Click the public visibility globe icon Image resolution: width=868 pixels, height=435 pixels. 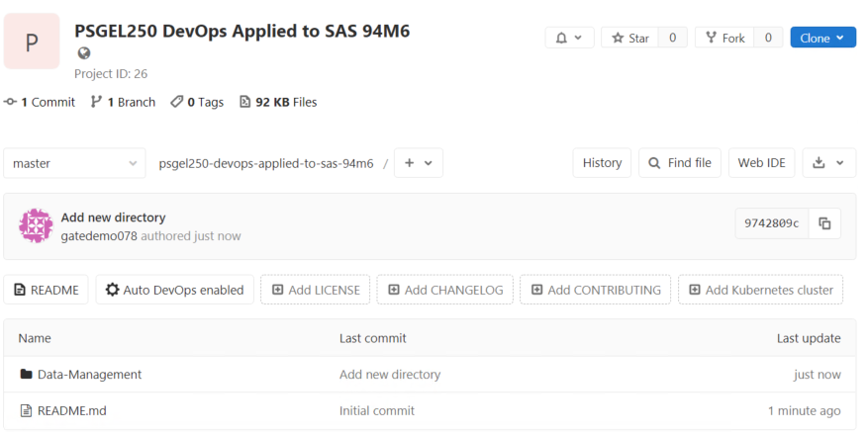[x=84, y=53]
